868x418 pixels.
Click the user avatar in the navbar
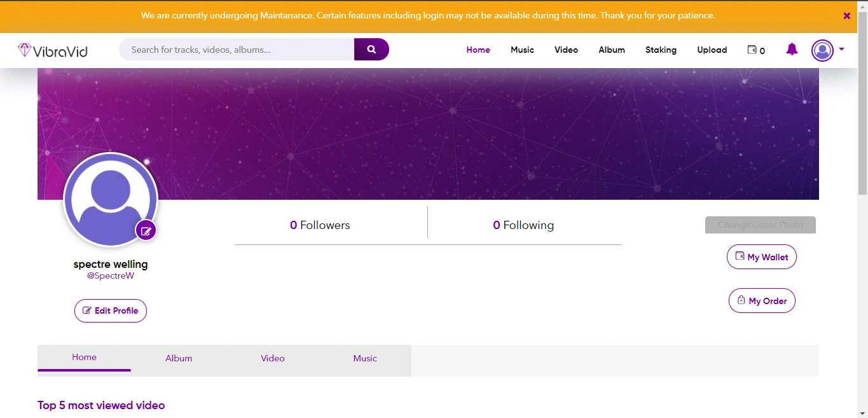[822, 50]
